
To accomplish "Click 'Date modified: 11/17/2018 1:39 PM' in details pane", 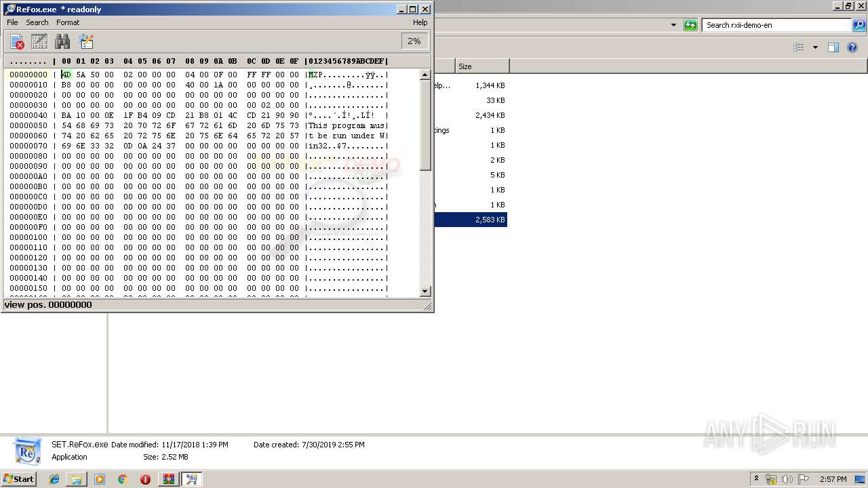I will pyautogui.click(x=170, y=445).
